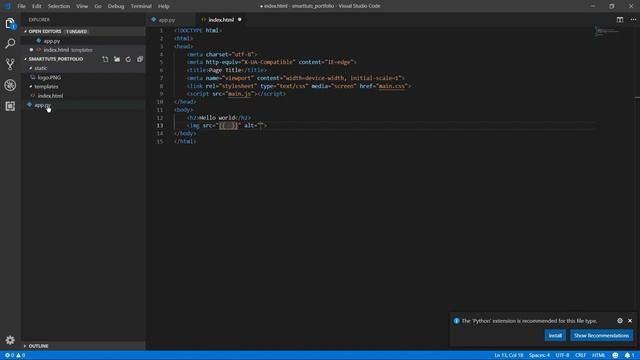
Task: Click the editor vertical scrollbar
Action: click(x=637, y=184)
